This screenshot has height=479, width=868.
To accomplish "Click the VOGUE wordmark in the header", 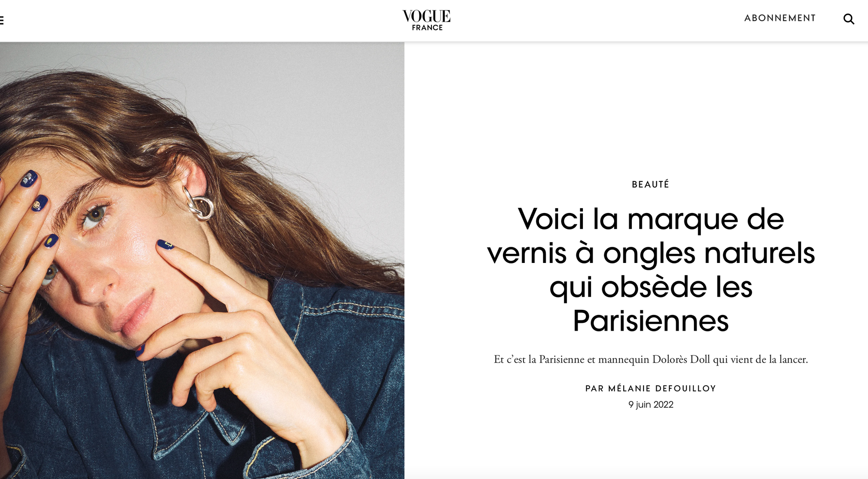I will 427,16.
